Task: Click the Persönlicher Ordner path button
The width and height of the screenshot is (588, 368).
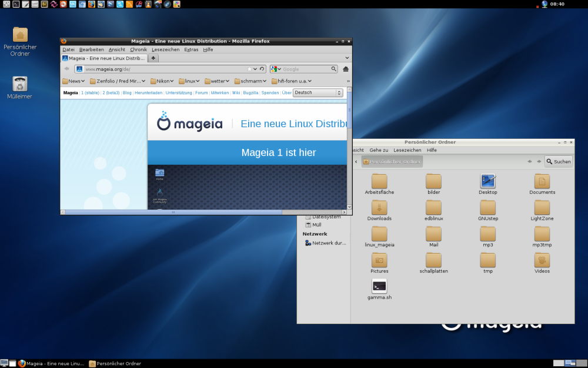Action: [x=392, y=161]
